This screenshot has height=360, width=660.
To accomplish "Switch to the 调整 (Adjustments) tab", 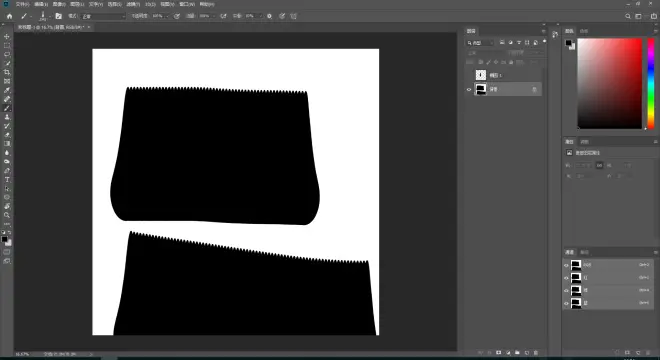I will pos(585,142).
